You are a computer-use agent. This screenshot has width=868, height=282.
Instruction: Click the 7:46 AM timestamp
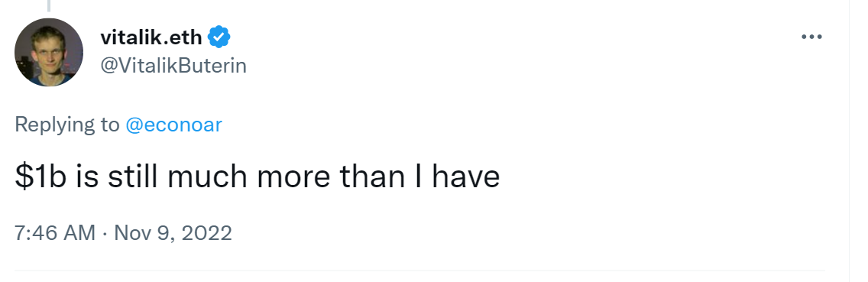pyautogui.click(x=55, y=232)
